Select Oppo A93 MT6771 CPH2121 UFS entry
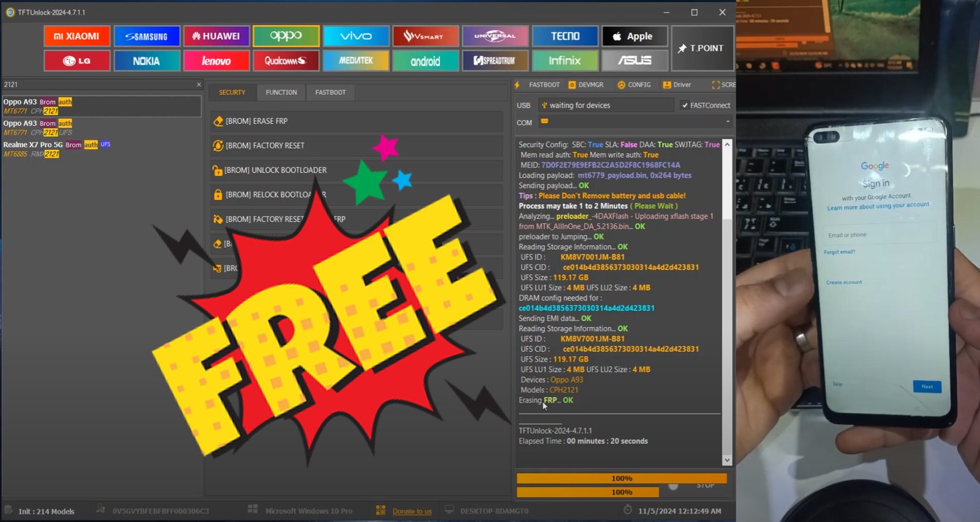 tap(102, 127)
